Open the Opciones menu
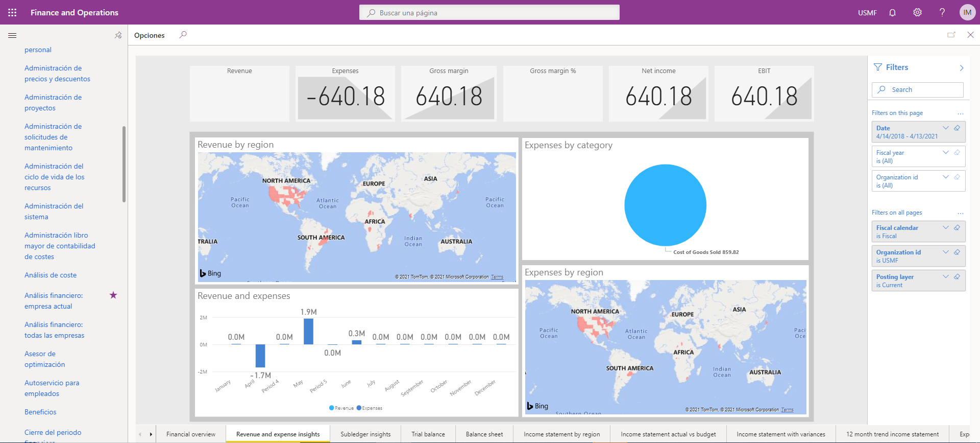This screenshot has width=980, height=443. click(150, 35)
